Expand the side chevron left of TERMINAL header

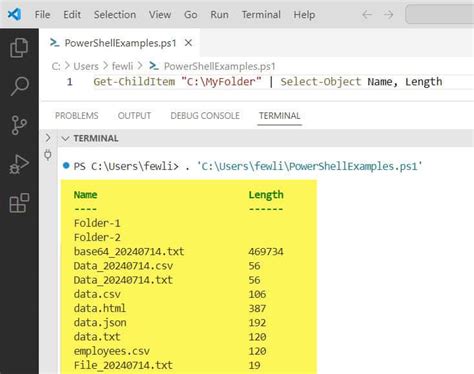(48, 138)
